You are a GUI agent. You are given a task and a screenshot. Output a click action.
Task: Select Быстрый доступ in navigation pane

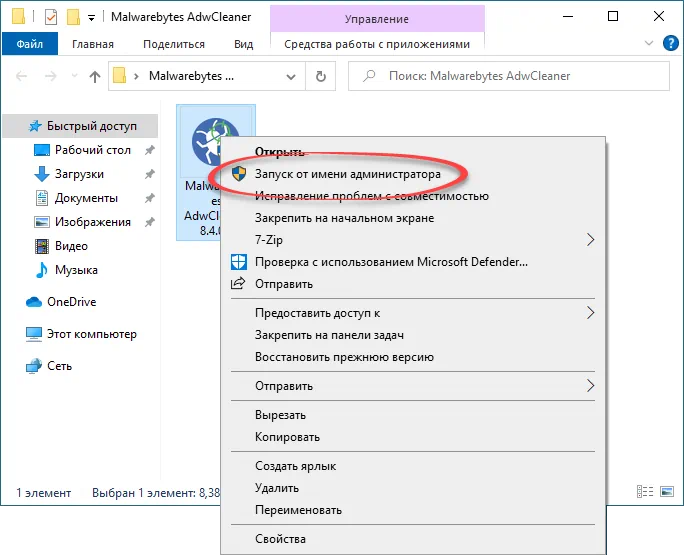pos(81,126)
